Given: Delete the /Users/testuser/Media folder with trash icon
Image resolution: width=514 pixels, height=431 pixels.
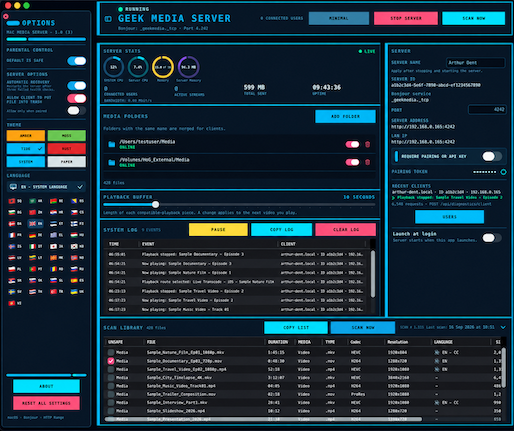Looking at the screenshot, I should pyautogui.click(x=368, y=144).
